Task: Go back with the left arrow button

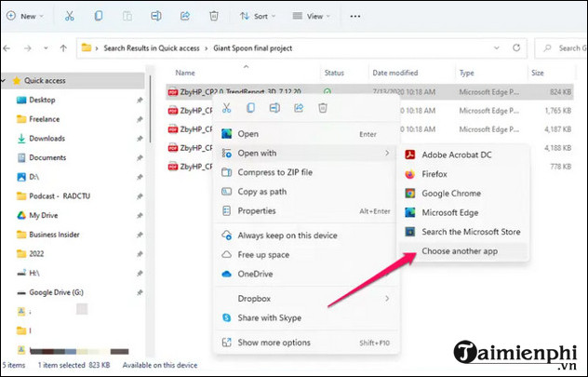Action: click(7, 48)
